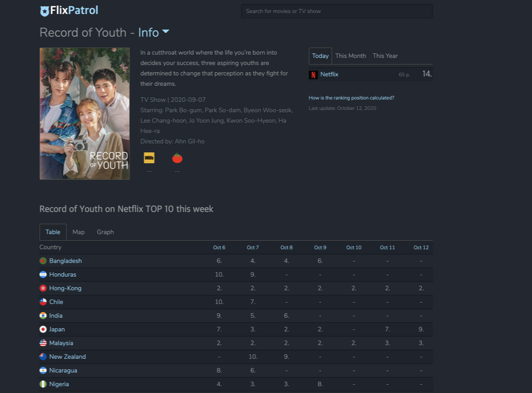This screenshot has height=393, width=532.
Task: Click the Oct 11 column header
Action: coord(387,247)
